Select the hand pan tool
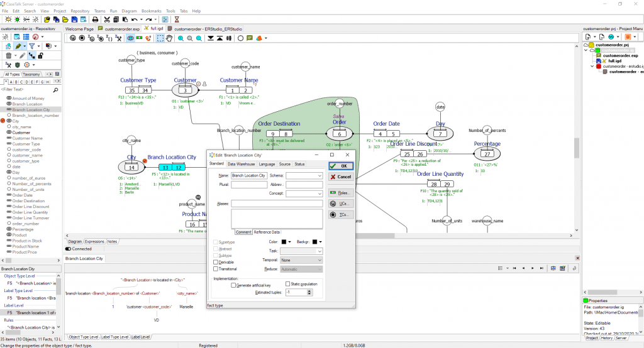The width and height of the screenshot is (644, 348). [x=169, y=38]
